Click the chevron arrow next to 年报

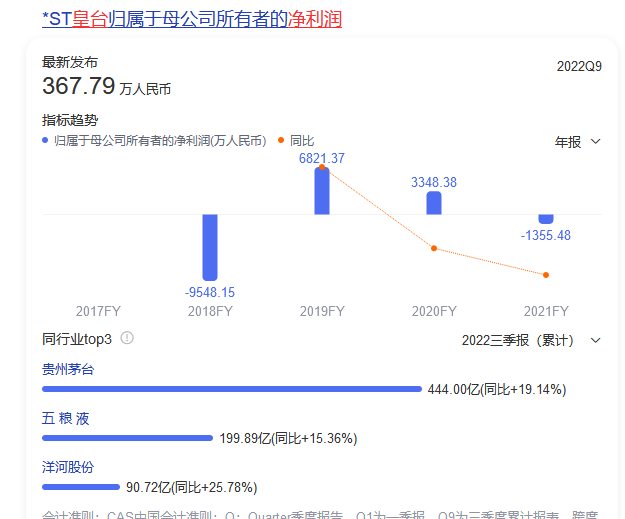point(596,141)
